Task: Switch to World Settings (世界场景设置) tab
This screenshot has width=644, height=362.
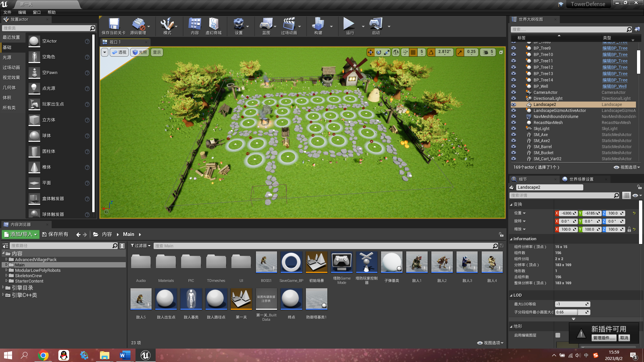Action: [x=581, y=179]
